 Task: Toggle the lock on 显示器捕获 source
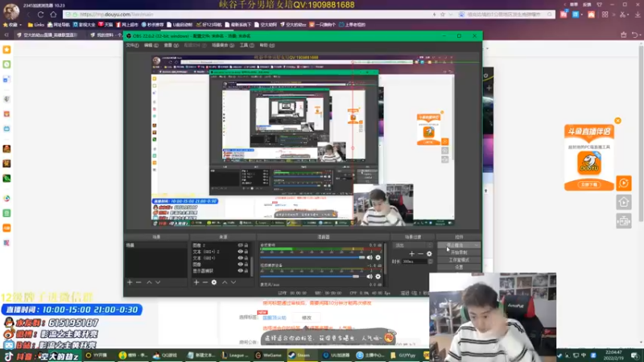coord(246,271)
